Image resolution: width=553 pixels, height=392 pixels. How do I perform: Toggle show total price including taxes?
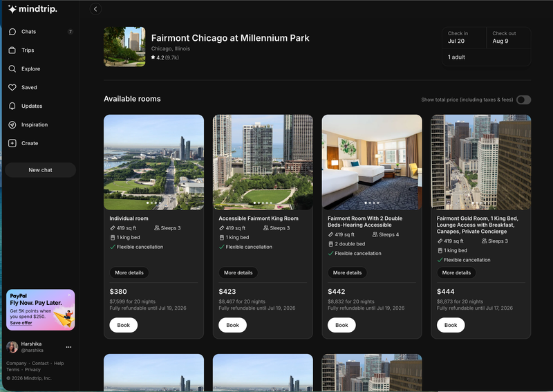(x=524, y=100)
